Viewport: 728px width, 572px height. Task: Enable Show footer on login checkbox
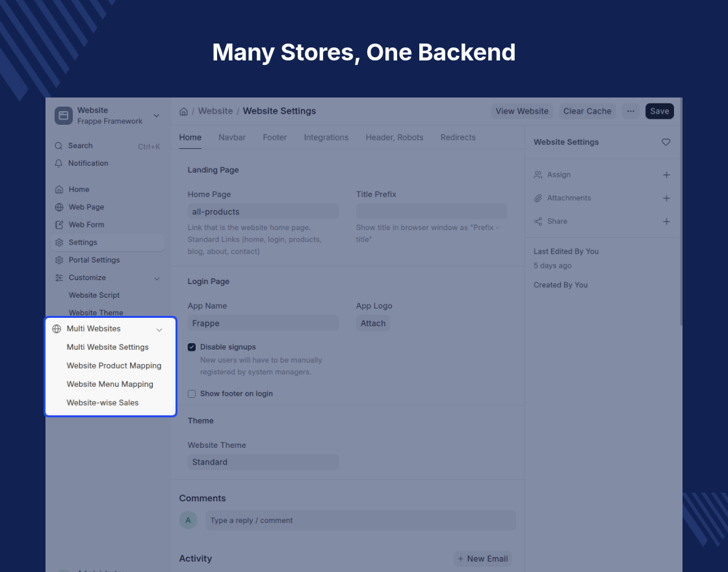point(192,394)
